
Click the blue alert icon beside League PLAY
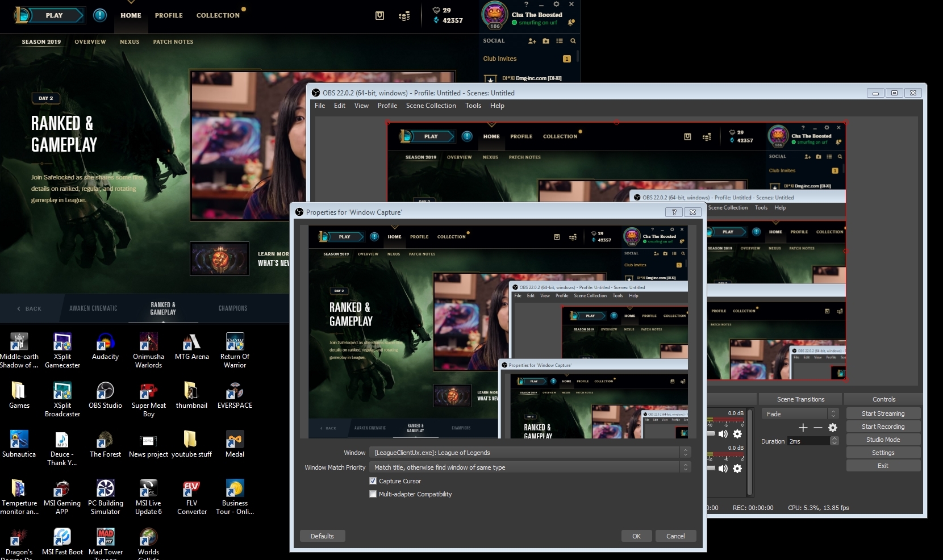[x=100, y=15]
